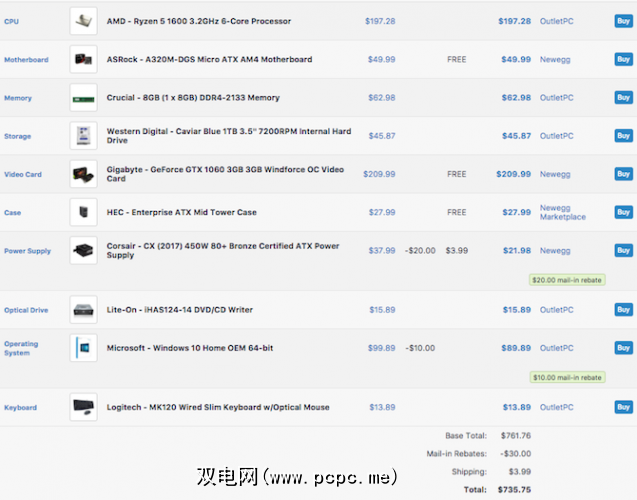This screenshot has height=500, width=637.
Task: Buy the Western Digital Caviar Blue drive
Action: pyautogui.click(x=624, y=136)
